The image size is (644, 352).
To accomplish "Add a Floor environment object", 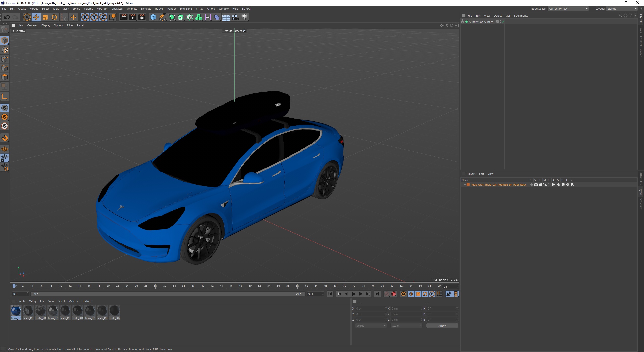I will [x=226, y=17].
